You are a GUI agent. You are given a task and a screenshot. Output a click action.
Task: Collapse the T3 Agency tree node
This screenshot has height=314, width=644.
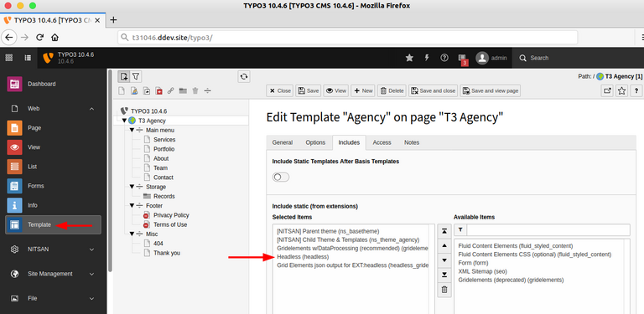tap(124, 121)
